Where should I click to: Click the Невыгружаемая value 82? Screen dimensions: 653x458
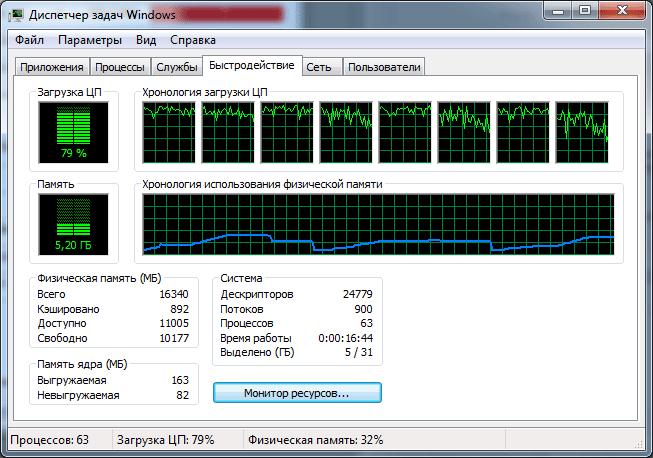pyautogui.click(x=182, y=395)
